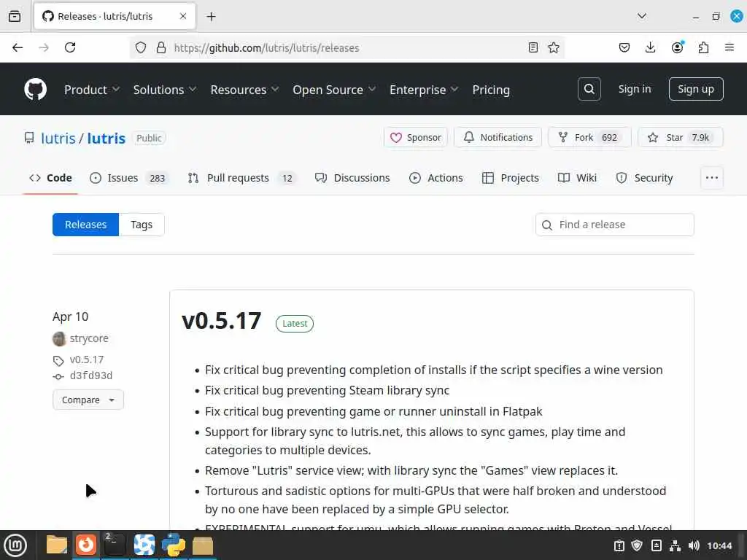
Task: Click the browser back arrow
Action: pos(18,47)
